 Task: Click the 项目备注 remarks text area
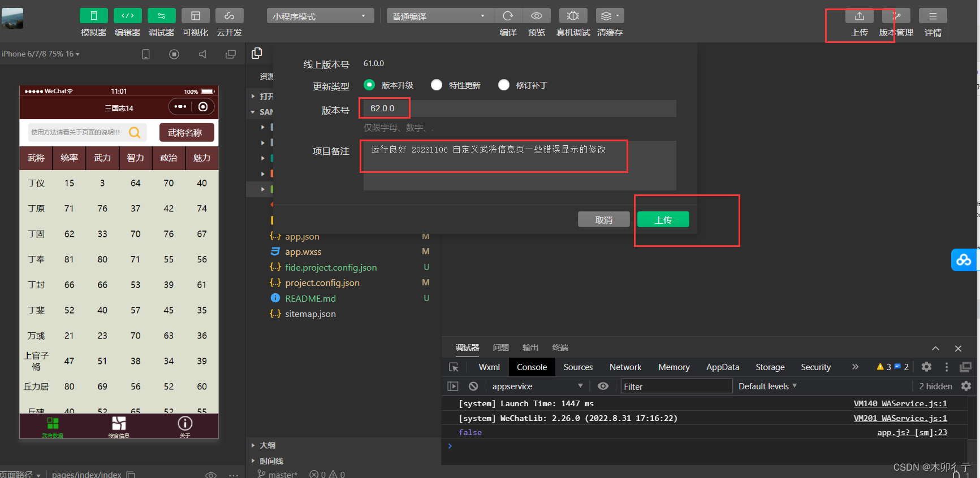520,165
